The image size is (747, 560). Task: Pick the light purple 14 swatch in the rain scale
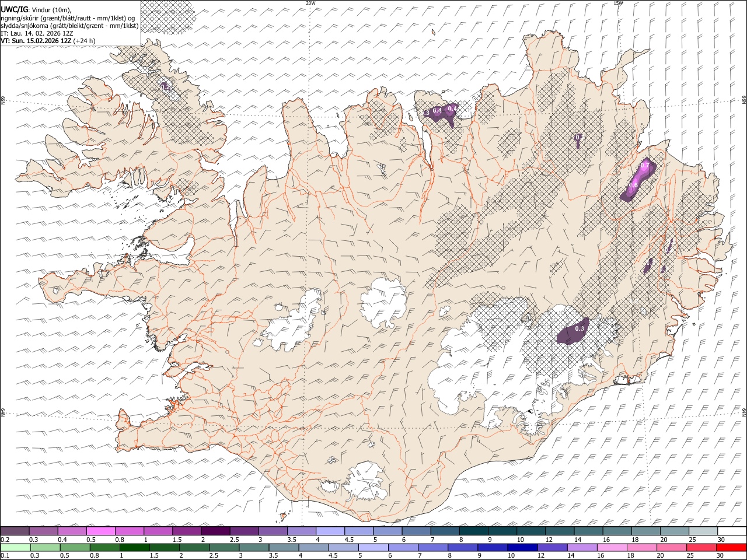click(x=582, y=547)
